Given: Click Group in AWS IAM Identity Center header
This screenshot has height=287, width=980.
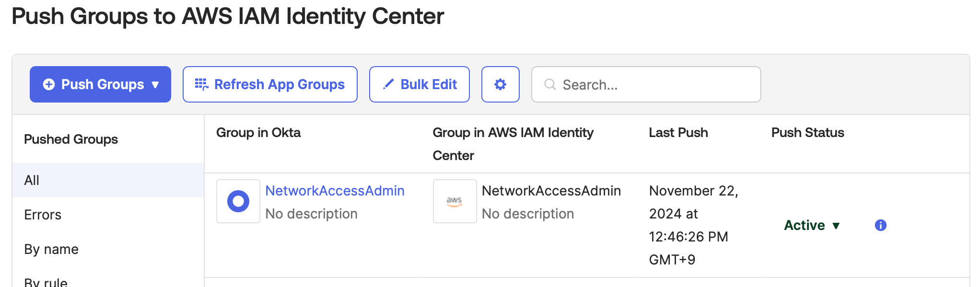Looking at the screenshot, I should 513,144.
